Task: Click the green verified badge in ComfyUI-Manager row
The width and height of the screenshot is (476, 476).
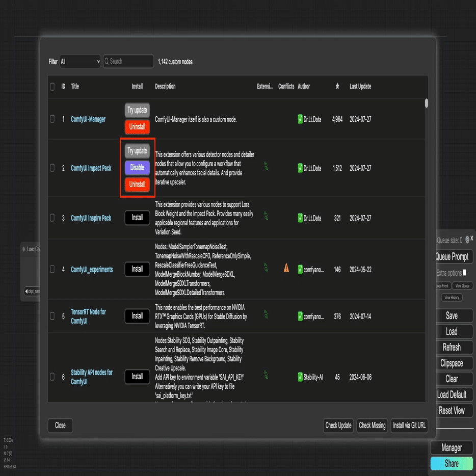Action: (x=300, y=119)
